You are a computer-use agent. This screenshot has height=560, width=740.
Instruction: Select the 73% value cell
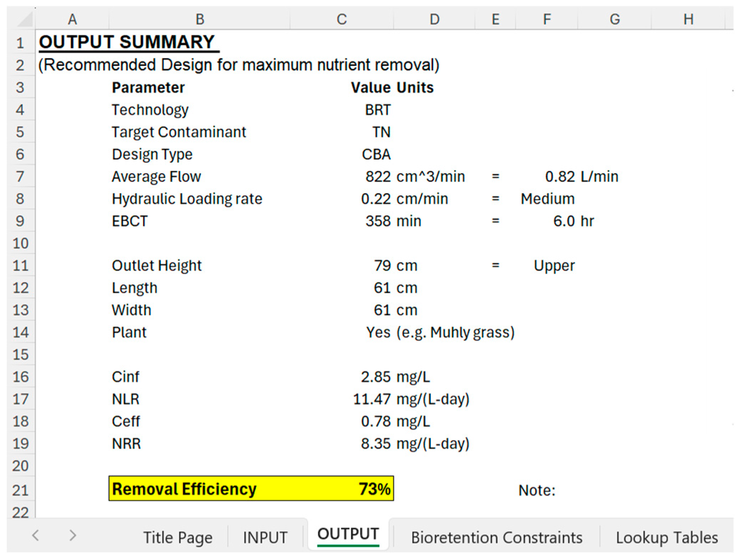[x=374, y=489]
